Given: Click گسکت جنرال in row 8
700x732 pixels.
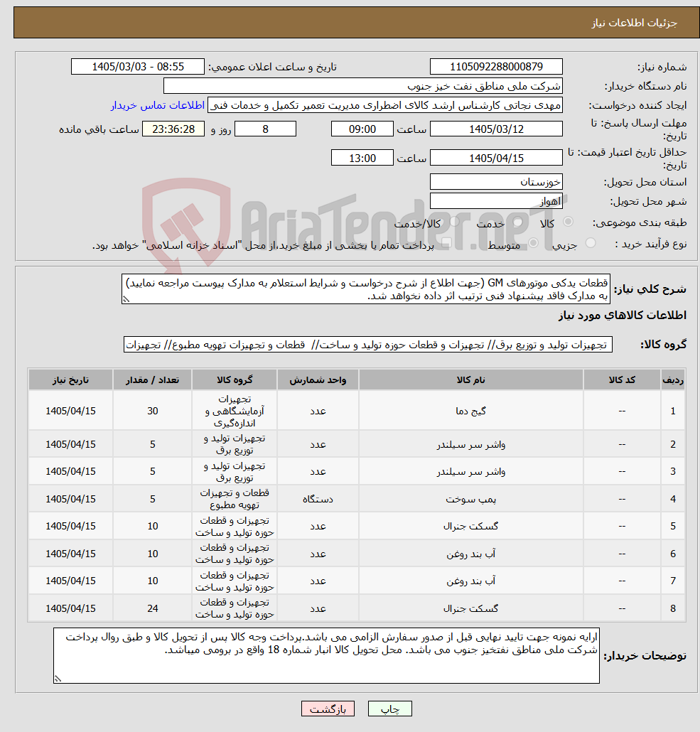Looking at the screenshot, I should pos(470,608).
